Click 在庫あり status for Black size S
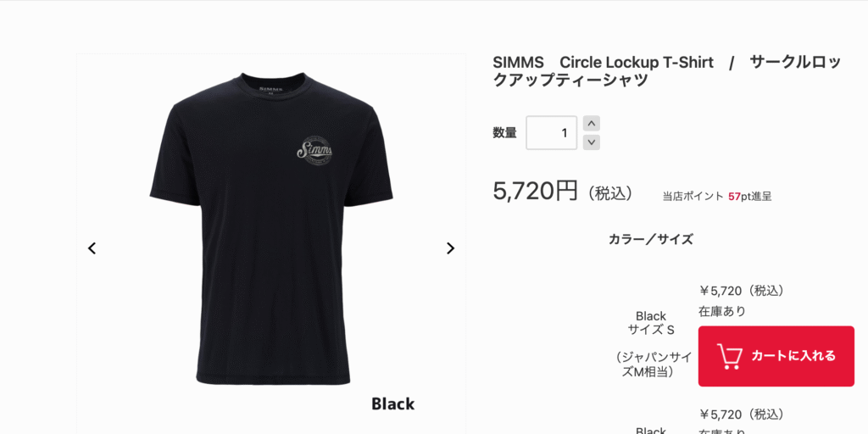Image resolution: width=868 pixels, height=434 pixels. [722, 312]
